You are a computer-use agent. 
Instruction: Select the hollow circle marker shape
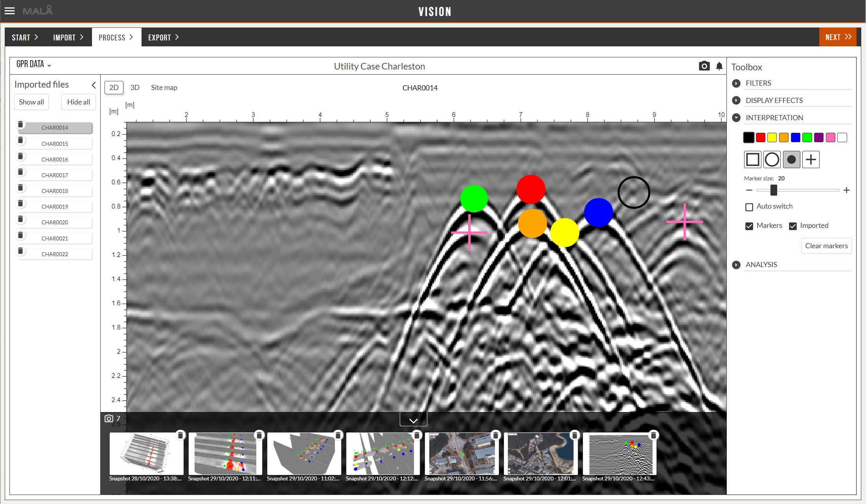pyautogui.click(x=772, y=159)
